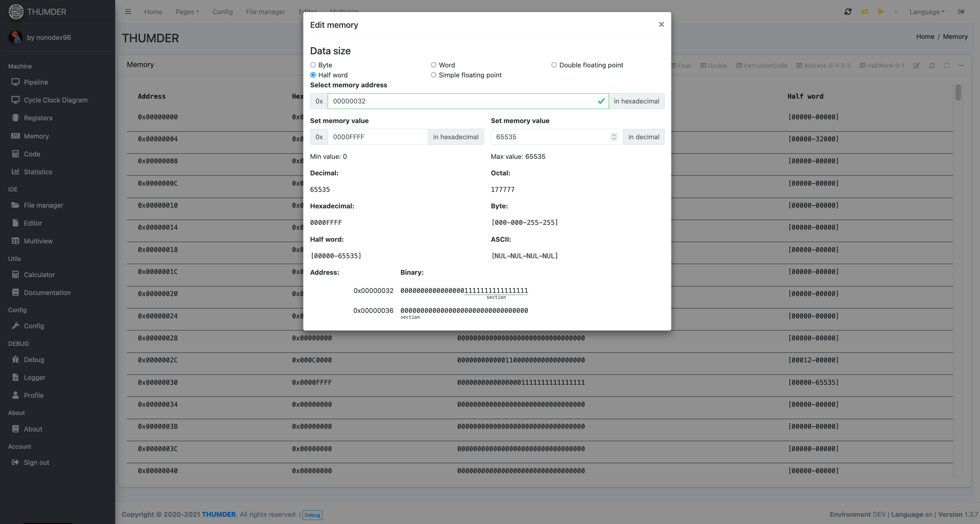980x524 pixels.
Task: Toggle the Address-0-1-2-3 column view
Action: 823,65
